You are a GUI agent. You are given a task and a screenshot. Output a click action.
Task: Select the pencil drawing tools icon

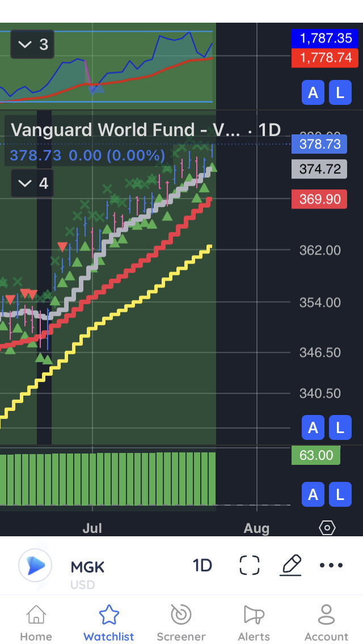click(291, 565)
